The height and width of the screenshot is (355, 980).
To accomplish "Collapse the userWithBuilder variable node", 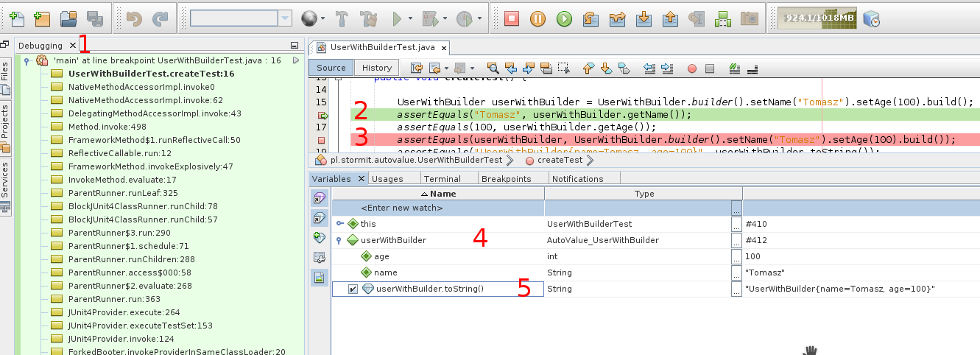I will click(339, 240).
